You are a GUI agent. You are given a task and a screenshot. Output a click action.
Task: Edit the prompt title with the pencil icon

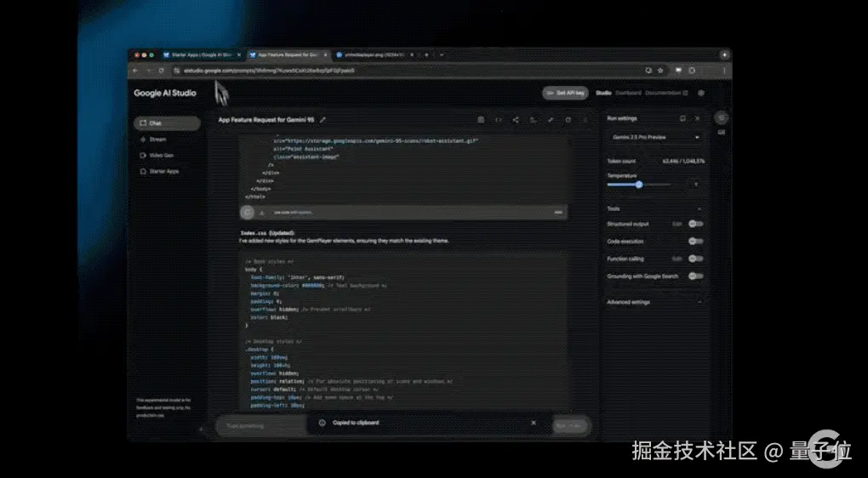click(x=323, y=119)
